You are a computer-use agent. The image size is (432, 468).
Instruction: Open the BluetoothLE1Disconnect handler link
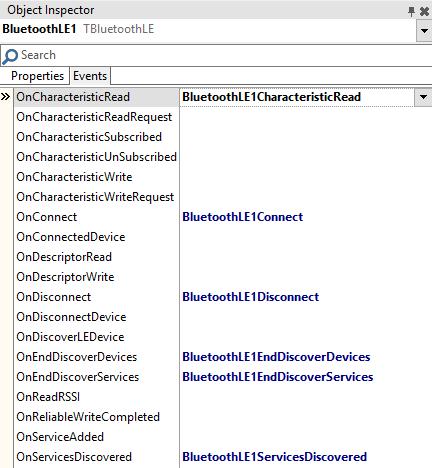coord(250,297)
